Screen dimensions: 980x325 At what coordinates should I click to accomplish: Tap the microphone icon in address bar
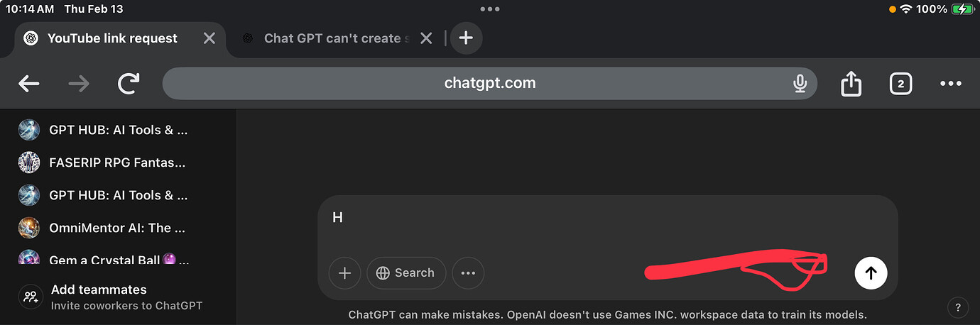point(800,84)
